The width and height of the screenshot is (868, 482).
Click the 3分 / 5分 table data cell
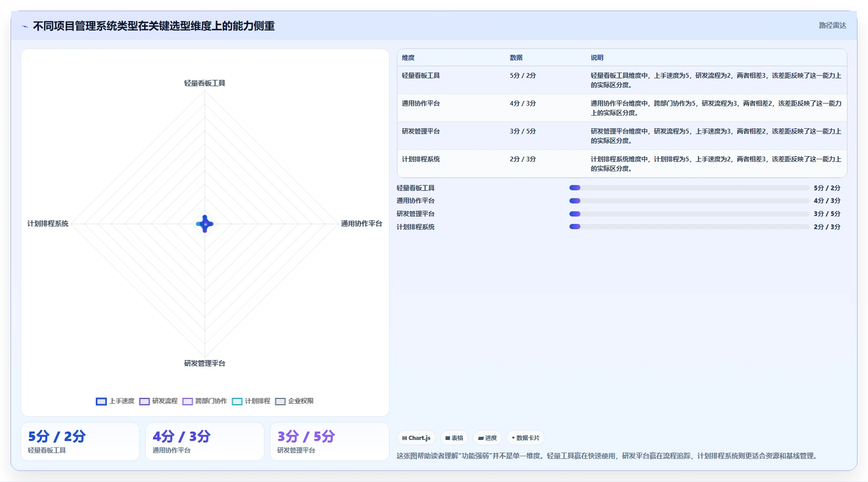point(523,131)
